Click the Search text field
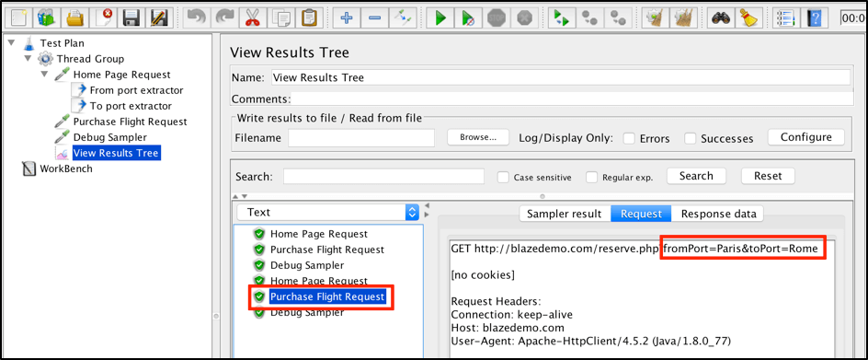The height and width of the screenshot is (360, 868). (383, 177)
